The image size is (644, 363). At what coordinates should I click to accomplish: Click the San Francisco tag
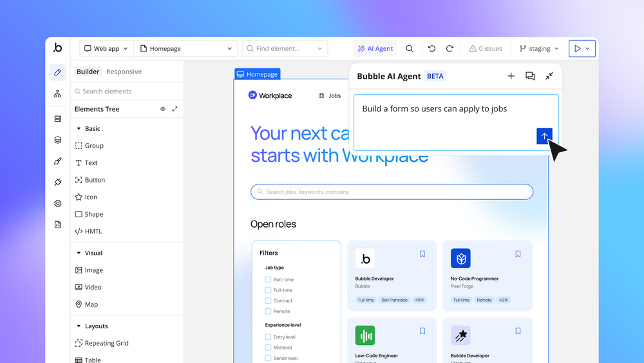[x=394, y=300]
